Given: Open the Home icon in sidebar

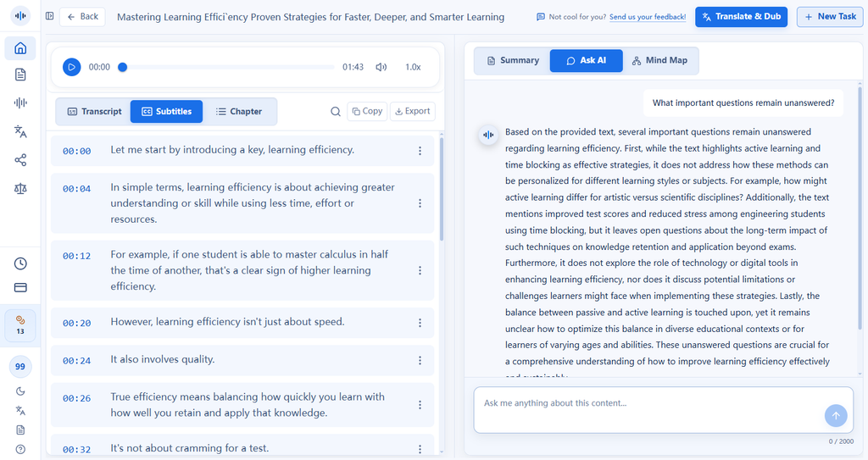Looking at the screenshot, I should (20, 49).
